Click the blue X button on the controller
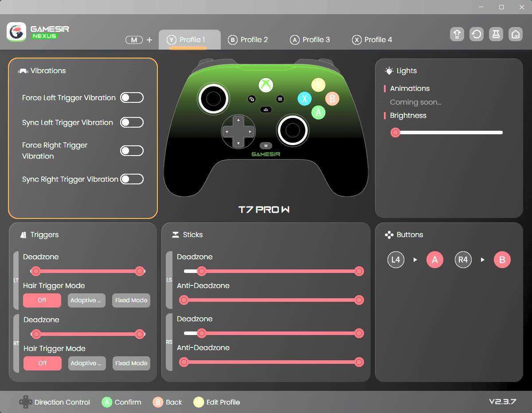 (x=304, y=98)
